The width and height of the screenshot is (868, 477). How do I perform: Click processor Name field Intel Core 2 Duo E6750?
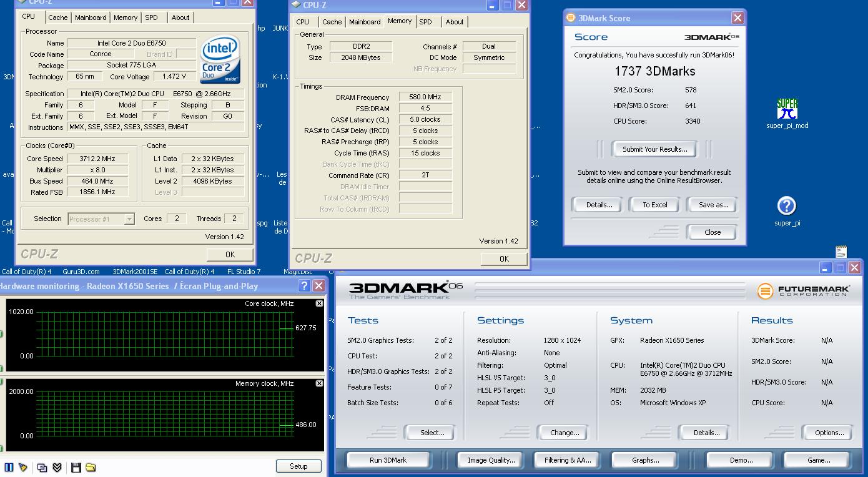131,43
